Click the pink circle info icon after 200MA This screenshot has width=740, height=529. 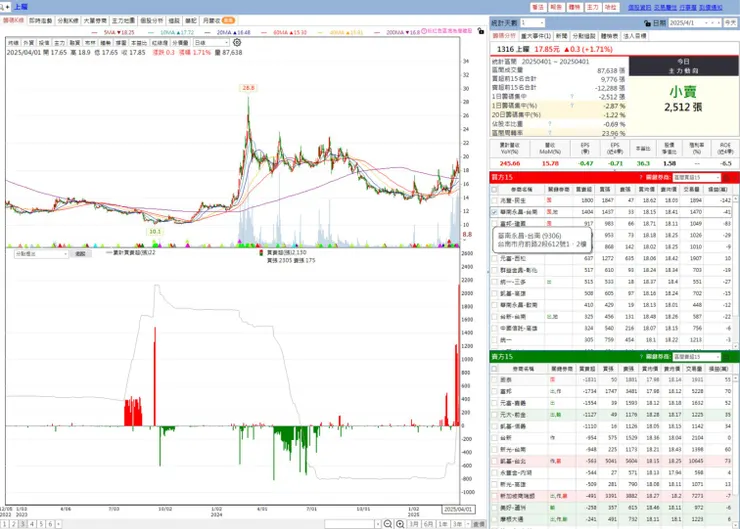424,31
